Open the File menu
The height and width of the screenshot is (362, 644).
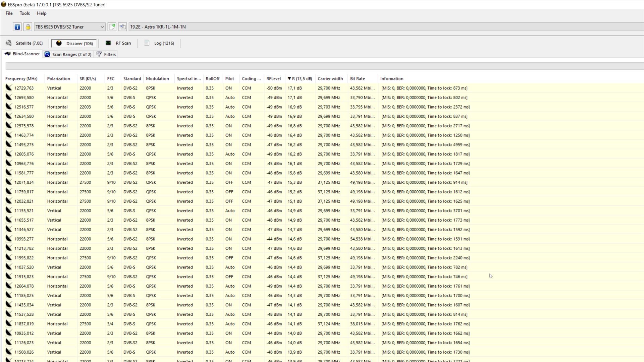pyautogui.click(x=9, y=13)
